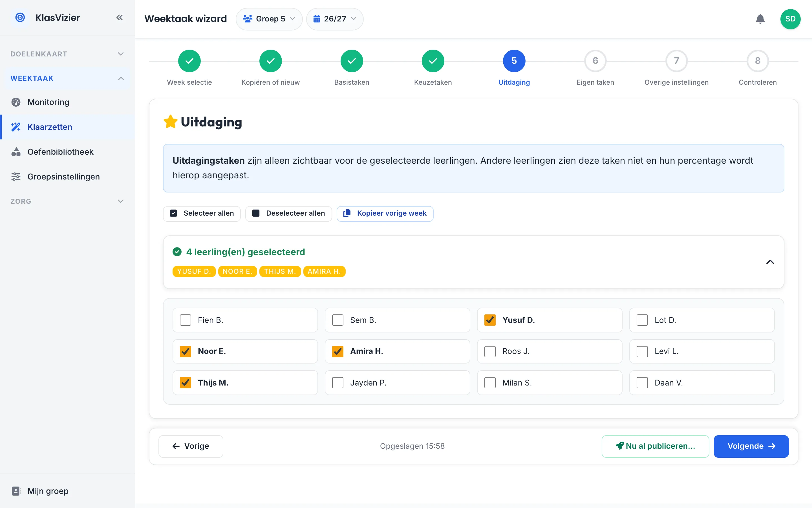The image size is (812, 508).
Task: Click the Monitoring gauge icon
Action: (x=16, y=102)
